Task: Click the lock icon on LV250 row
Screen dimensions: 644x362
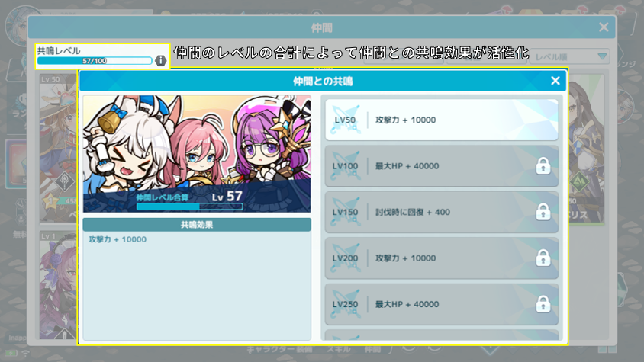Action: click(543, 304)
